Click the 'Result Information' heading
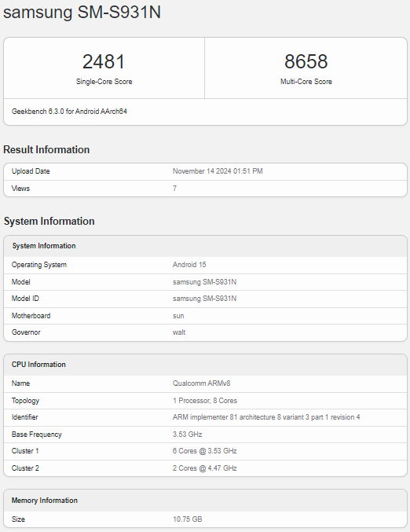The width and height of the screenshot is (410, 532). (46, 149)
